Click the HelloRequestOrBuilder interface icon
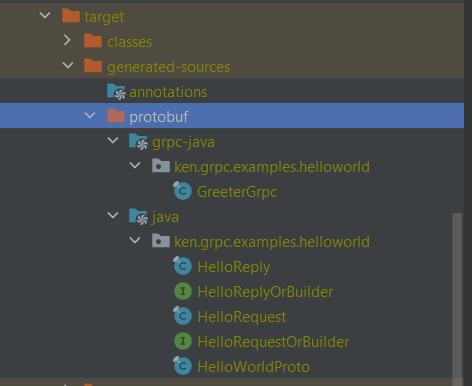Viewport: 472px width, 386px height. pos(183,341)
